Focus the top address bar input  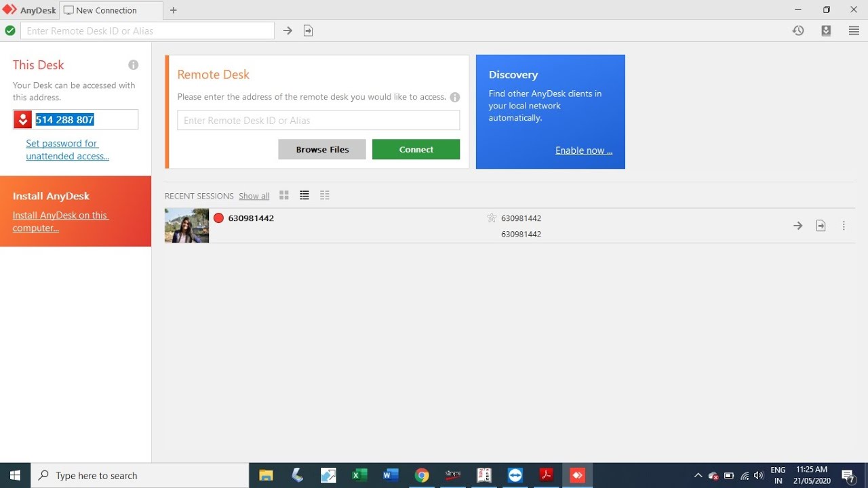(148, 30)
